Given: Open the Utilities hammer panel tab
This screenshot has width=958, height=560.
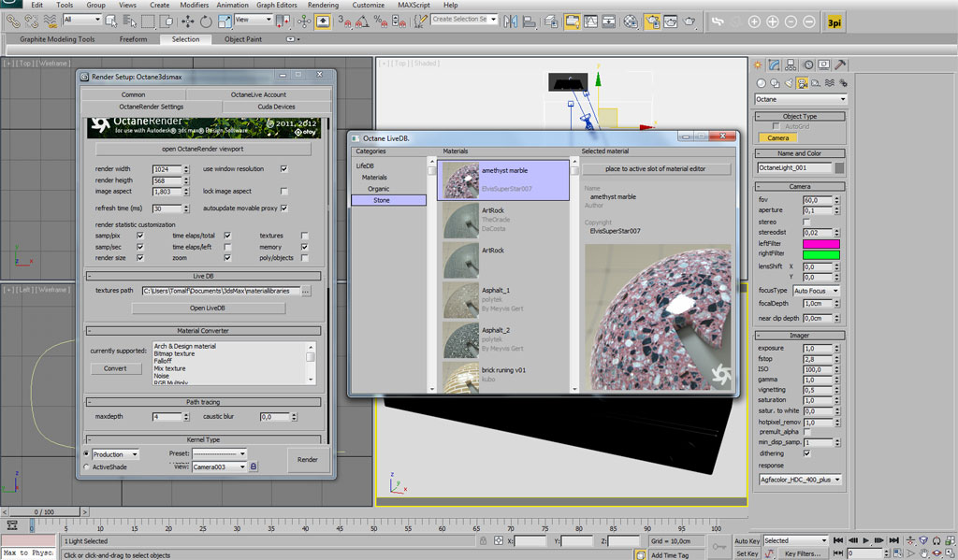Looking at the screenshot, I should click(840, 65).
